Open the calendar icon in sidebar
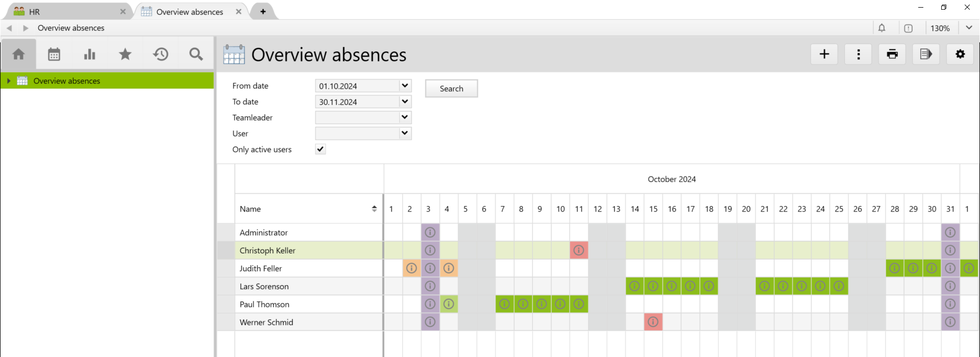This screenshot has width=980, height=357. click(54, 54)
